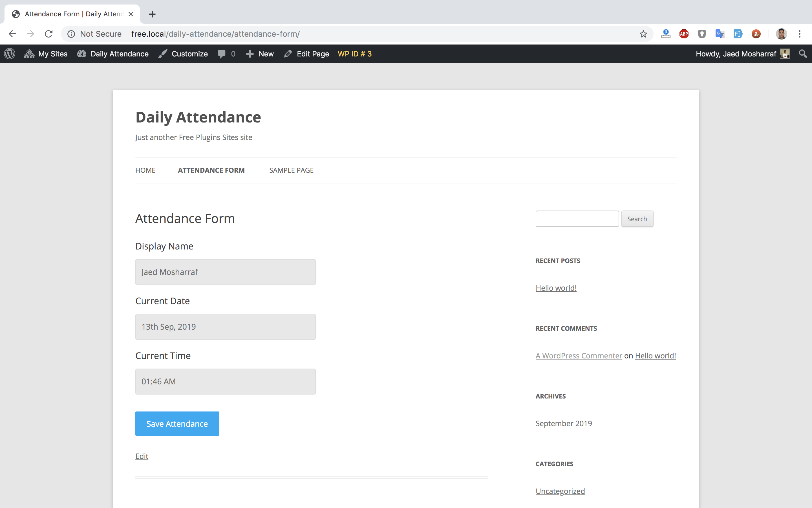Click Customize in the admin bar
The height and width of the screenshot is (508, 812).
(x=183, y=54)
